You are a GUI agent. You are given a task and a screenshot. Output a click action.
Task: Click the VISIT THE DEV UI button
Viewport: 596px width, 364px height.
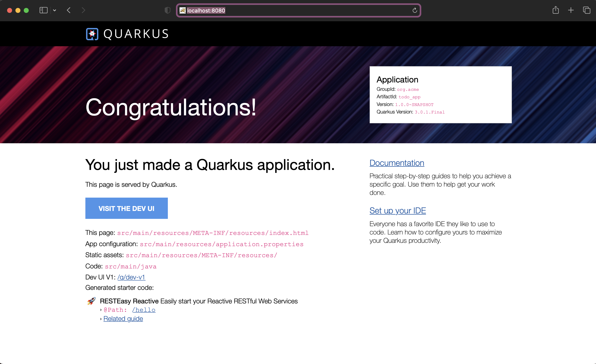tap(126, 208)
